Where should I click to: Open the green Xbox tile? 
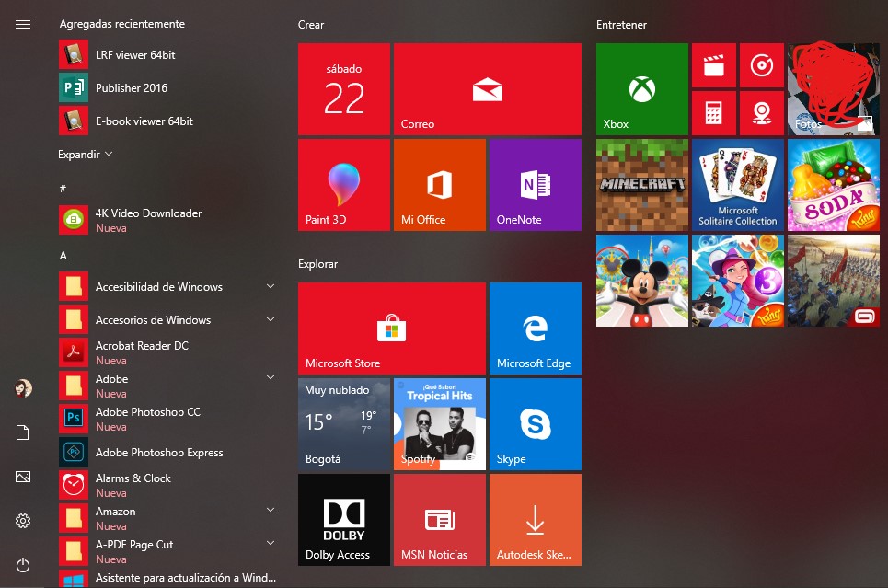[642, 89]
